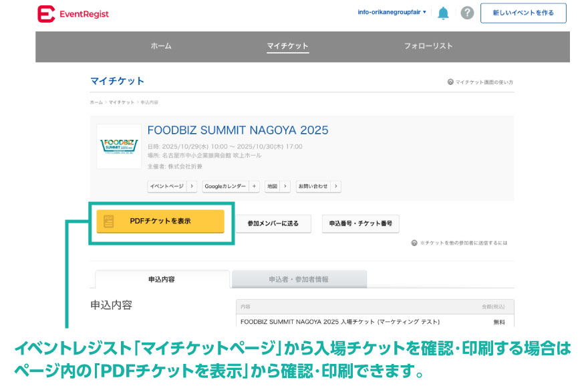Open フォローリスト navigation item

pyautogui.click(x=428, y=45)
